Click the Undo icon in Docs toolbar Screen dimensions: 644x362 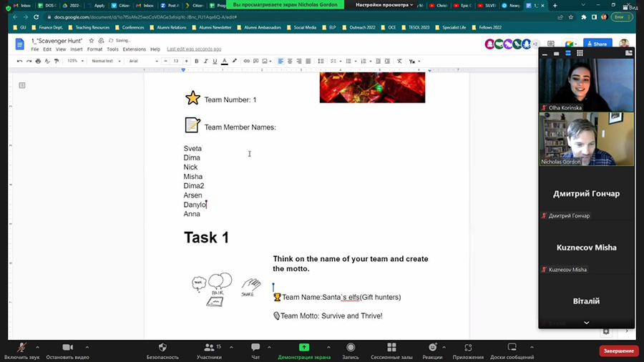19,61
